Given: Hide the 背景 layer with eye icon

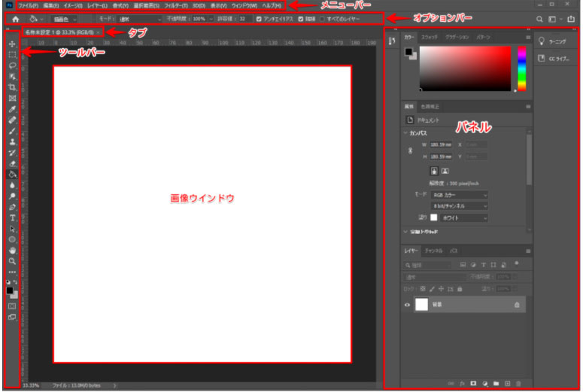Looking at the screenshot, I should [x=407, y=305].
